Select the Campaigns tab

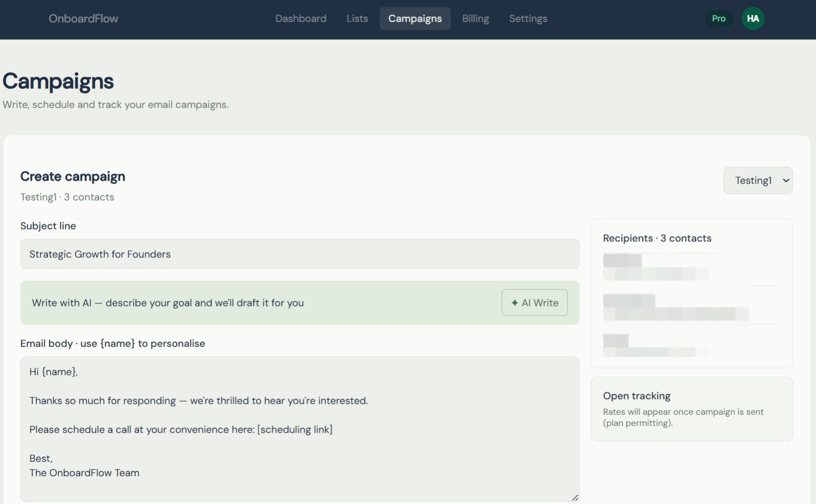(x=415, y=19)
